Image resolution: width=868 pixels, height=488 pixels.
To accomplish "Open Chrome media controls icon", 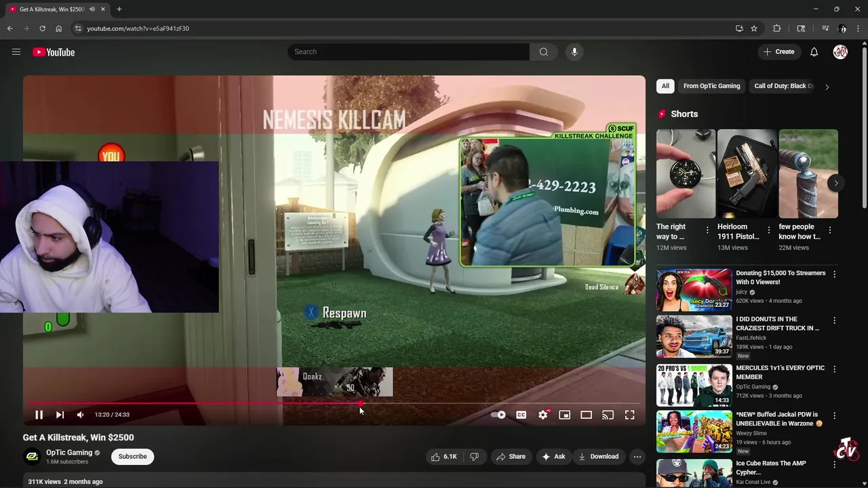I will click(825, 28).
